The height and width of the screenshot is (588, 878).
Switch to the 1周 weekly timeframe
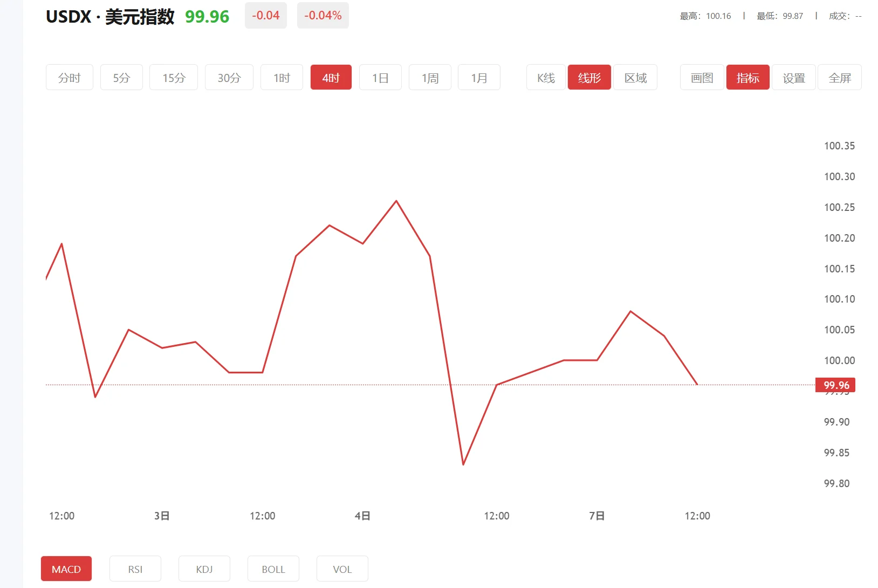pyautogui.click(x=429, y=77)
